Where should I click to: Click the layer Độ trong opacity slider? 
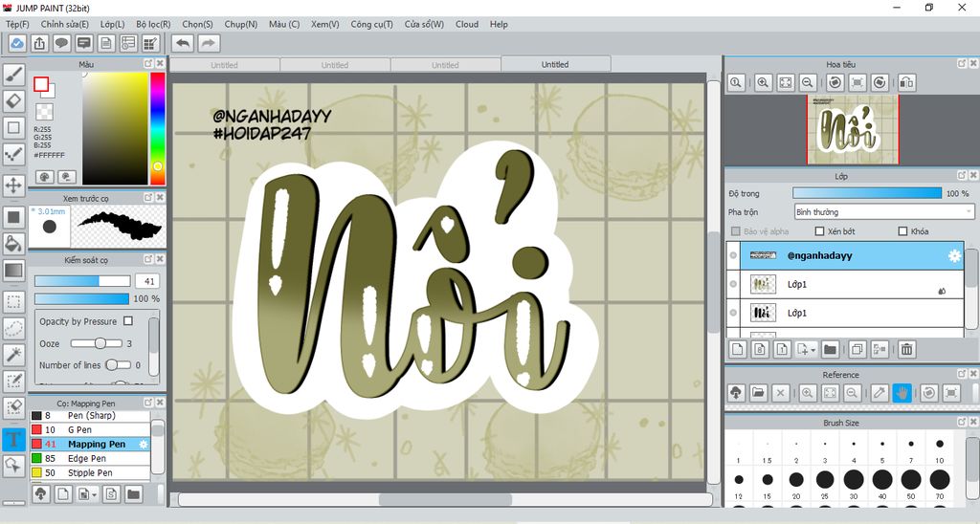(x=867, y=193)
